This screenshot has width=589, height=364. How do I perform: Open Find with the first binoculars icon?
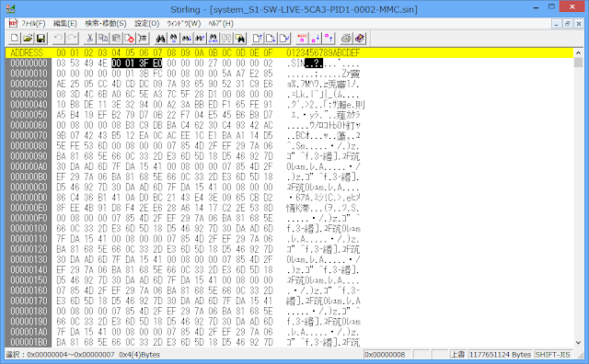[x=160, y=39]
